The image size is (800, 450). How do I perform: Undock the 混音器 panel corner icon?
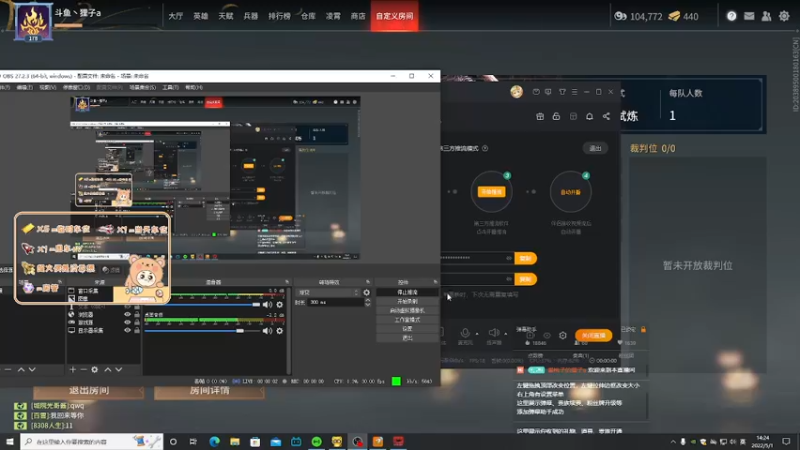tap(287, 282)
